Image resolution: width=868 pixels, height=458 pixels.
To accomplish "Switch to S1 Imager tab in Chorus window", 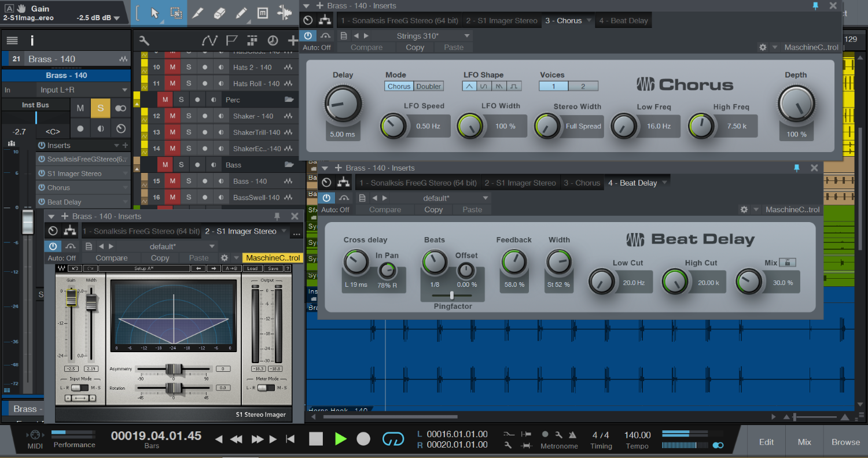I will coord(502,20).
